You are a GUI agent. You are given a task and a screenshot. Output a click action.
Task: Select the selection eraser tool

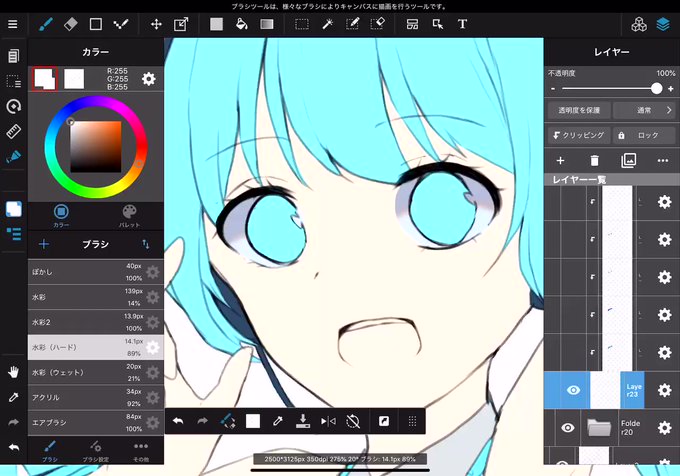coord(378,24)
